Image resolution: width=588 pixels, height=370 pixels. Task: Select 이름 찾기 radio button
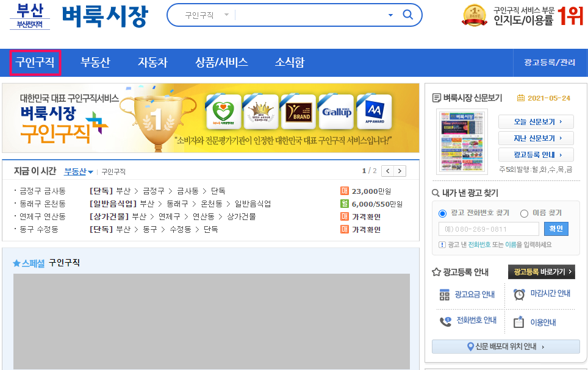tap(524, 213)
